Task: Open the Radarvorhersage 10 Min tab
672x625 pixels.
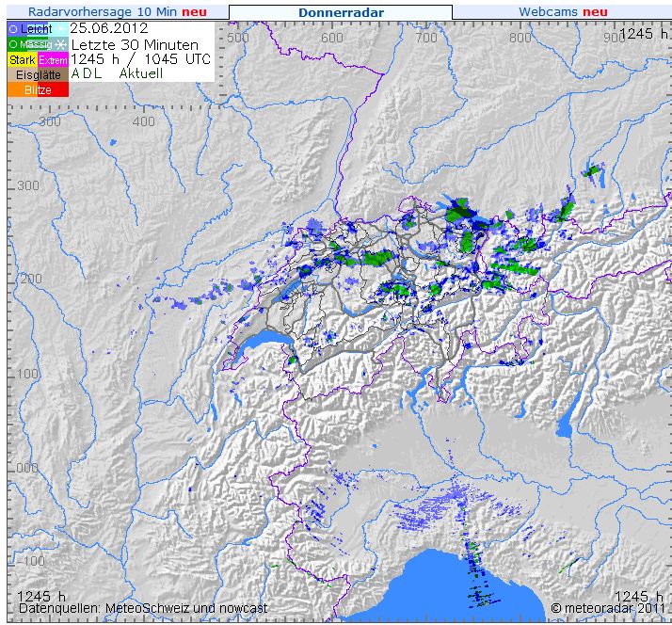Action: pyautogui.click(x=118, y=12)
